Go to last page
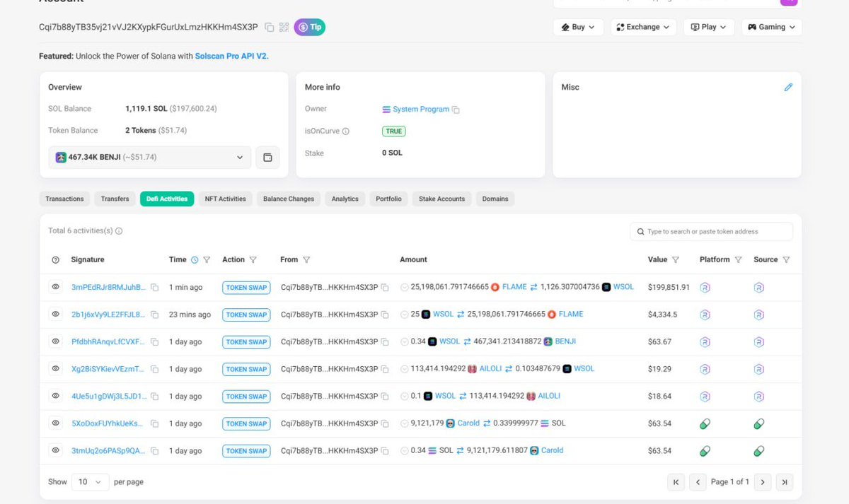 pos(785,482)
